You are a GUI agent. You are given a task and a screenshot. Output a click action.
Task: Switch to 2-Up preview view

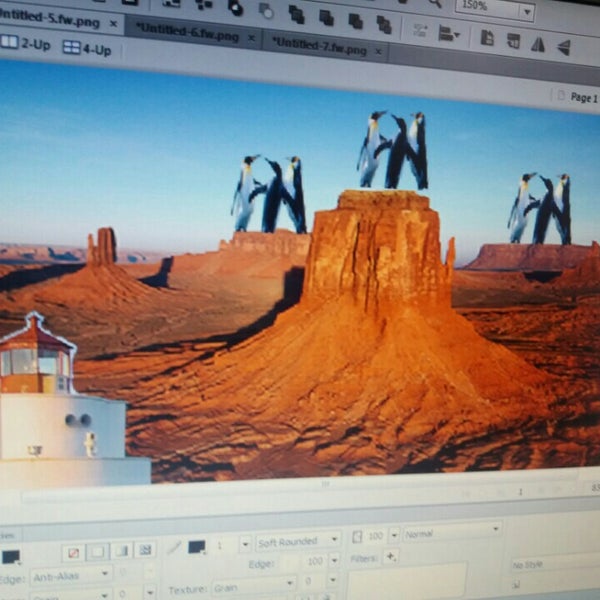click(25, 44)
